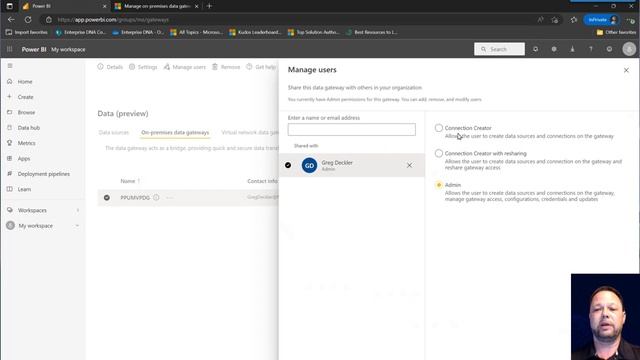The width and height of the screenshot is (640, 360).
Task: Open Create in the sidebar
Action: (25, 97)
